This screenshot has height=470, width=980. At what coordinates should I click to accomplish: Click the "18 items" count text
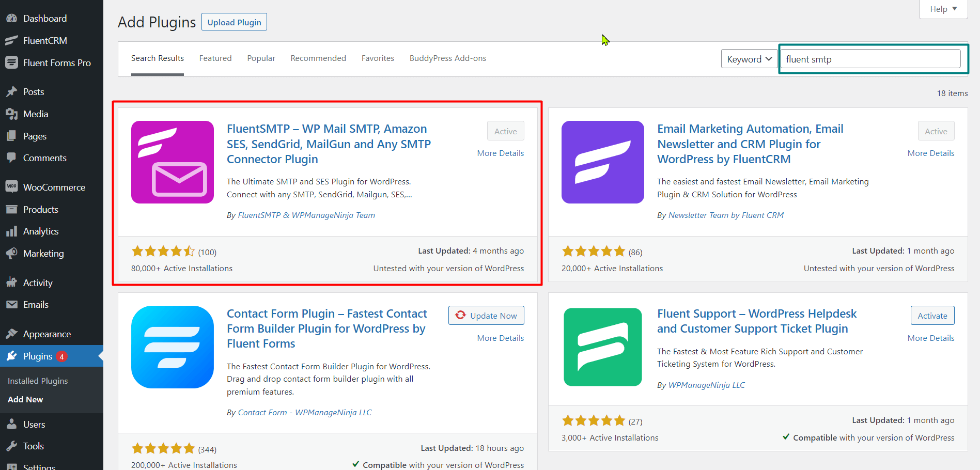pyautogui.click(x=953, y=93)
